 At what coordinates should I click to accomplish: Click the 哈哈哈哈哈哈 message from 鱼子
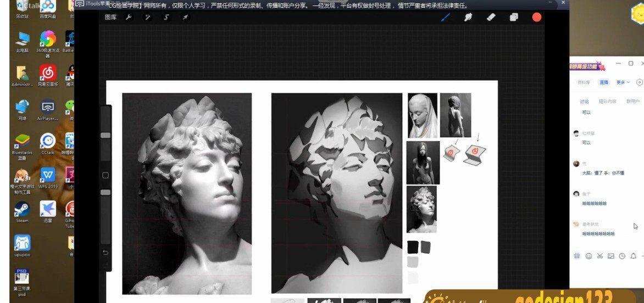click(595, 203)
